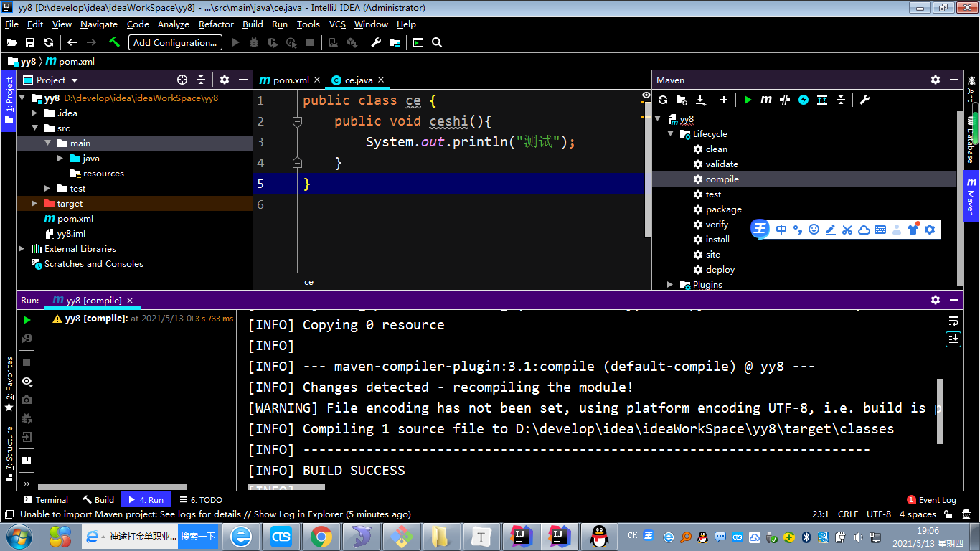The height and width of the screenshot is (551, 980).
Task: Click Locate file crosshair icon in Project panel
Action: (x=182, y=80)
